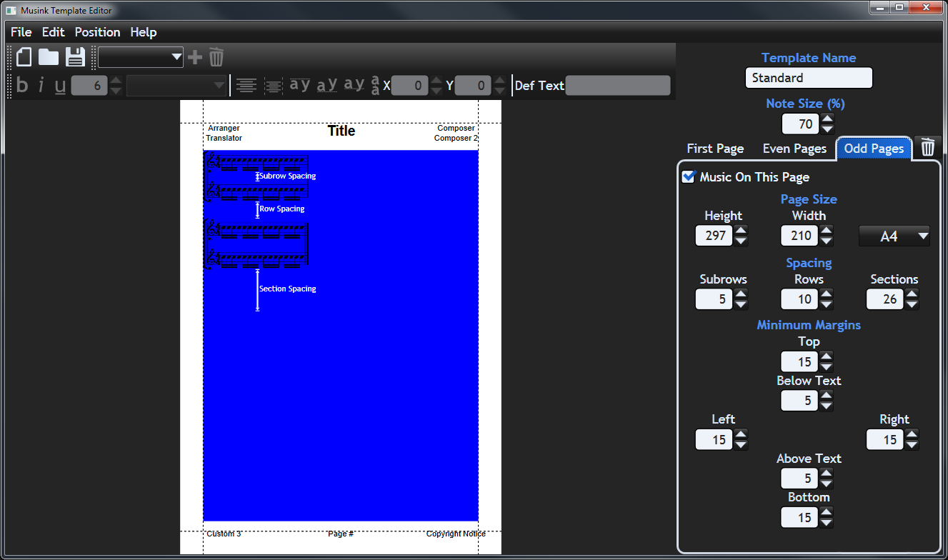Click the New template icon
Viewport: 948px width, 560px height.
pos(24,57)
